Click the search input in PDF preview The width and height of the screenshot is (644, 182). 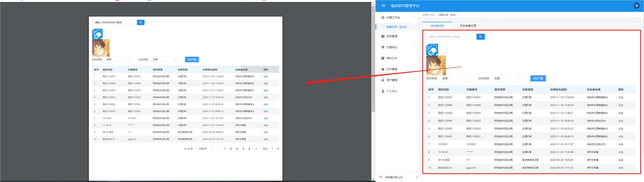[x=115, y=22]
